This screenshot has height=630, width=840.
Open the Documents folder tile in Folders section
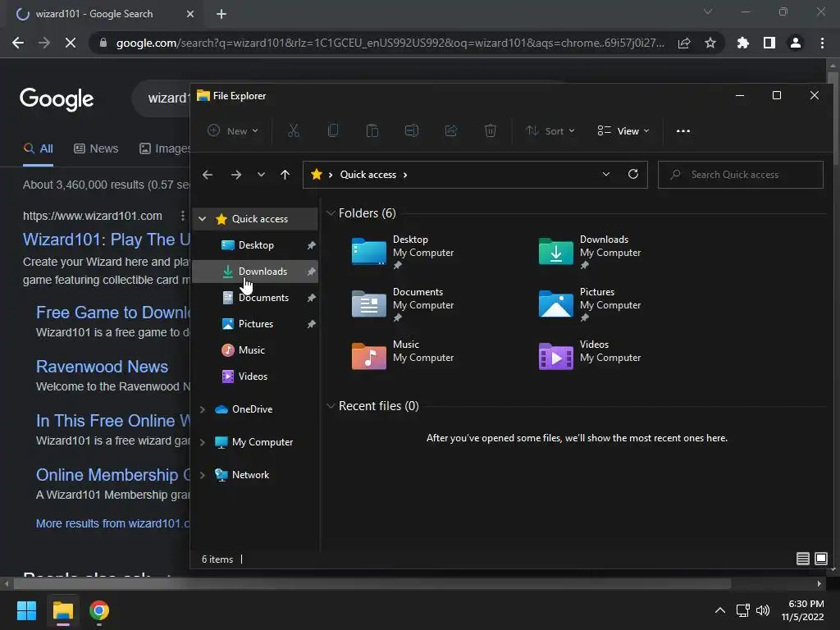(x=403, y=304)
